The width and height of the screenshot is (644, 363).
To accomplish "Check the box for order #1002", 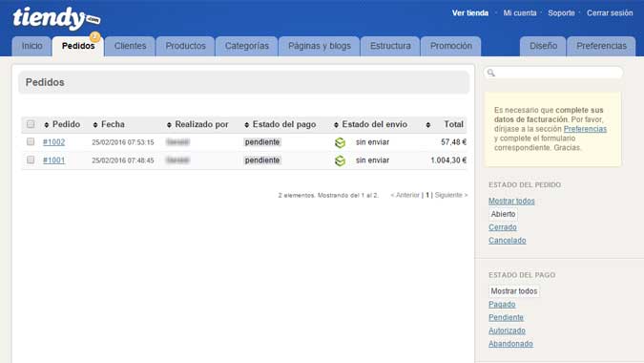I will pos(31,141).
